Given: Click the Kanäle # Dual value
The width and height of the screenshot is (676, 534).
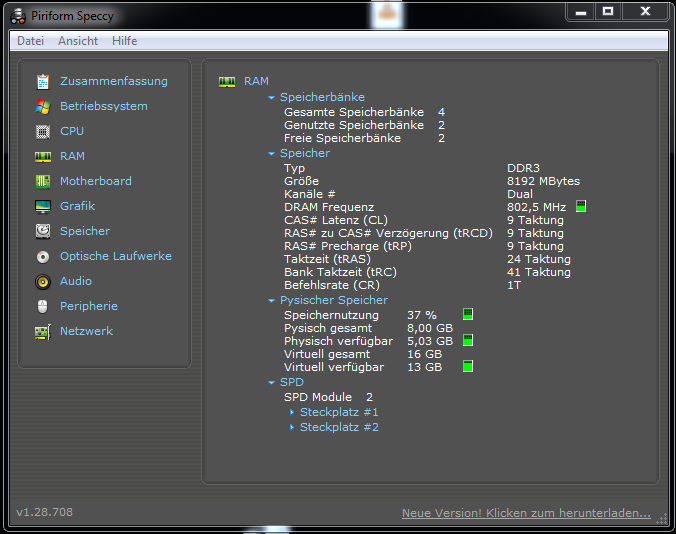Looking at the screenshot, I should click(x=520, y=194).
